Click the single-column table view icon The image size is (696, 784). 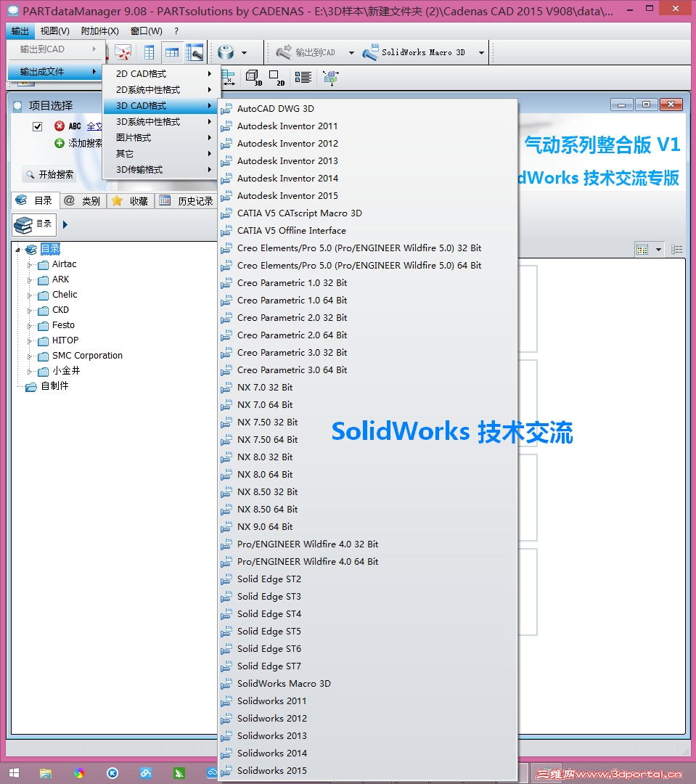(x=149, y=52)
